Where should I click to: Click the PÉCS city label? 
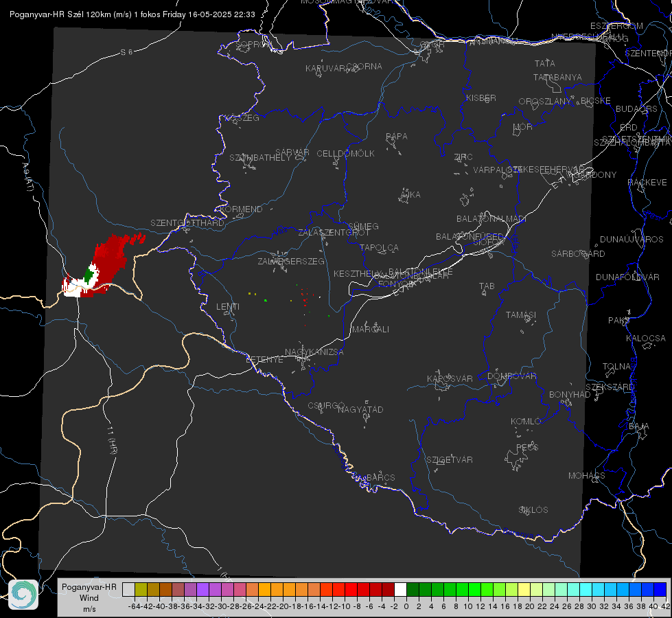tap(527, 447)
